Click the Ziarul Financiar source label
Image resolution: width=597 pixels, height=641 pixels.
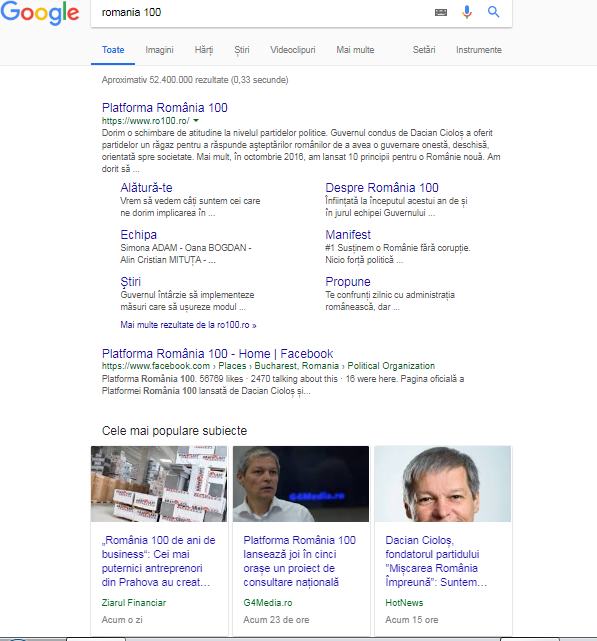[134, 603]
